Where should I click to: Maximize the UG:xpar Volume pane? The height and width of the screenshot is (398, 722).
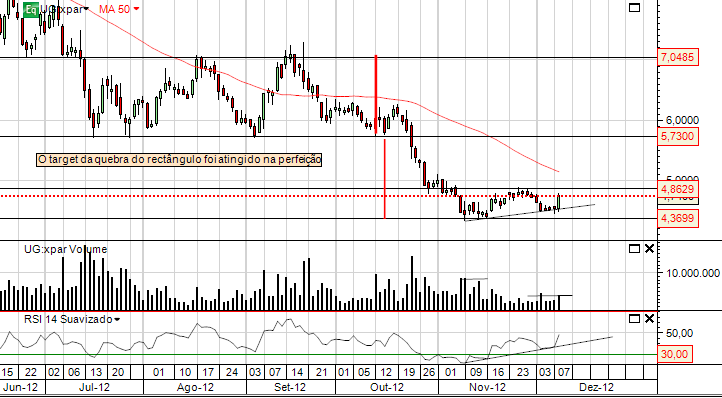635,249
